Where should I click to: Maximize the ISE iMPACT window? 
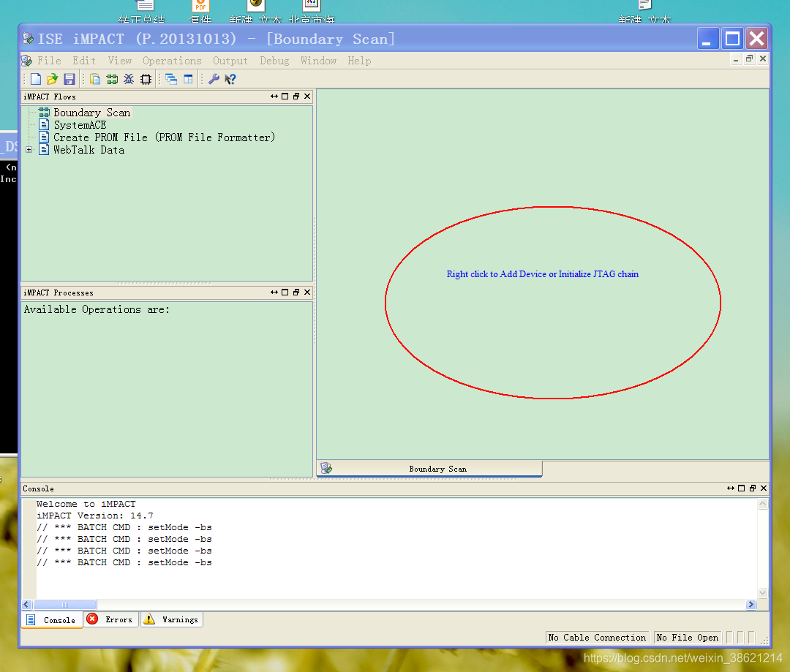click(732, 39)
